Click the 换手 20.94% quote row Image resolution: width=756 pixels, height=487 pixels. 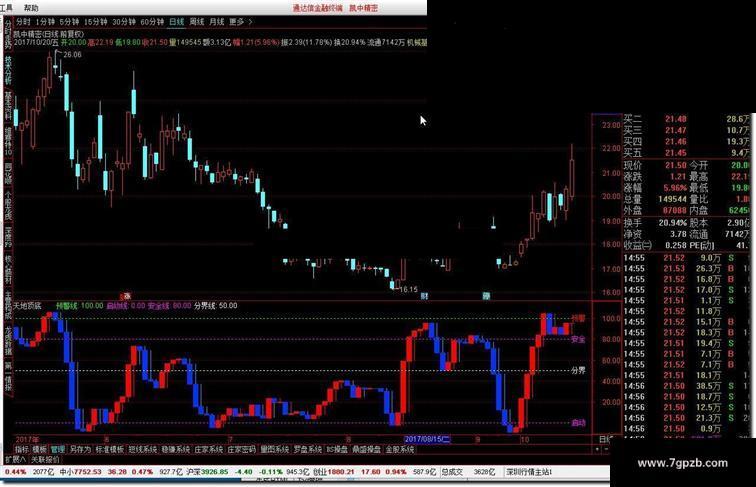655,223
